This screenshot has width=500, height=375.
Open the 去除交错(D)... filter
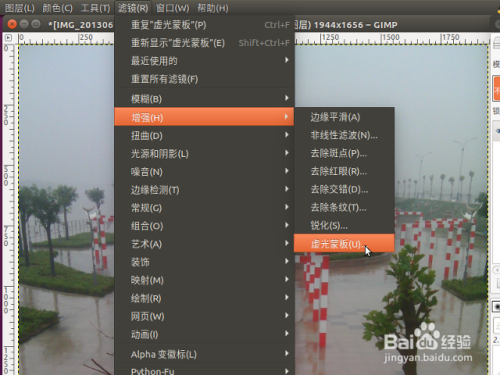click(x=344, y=189)
